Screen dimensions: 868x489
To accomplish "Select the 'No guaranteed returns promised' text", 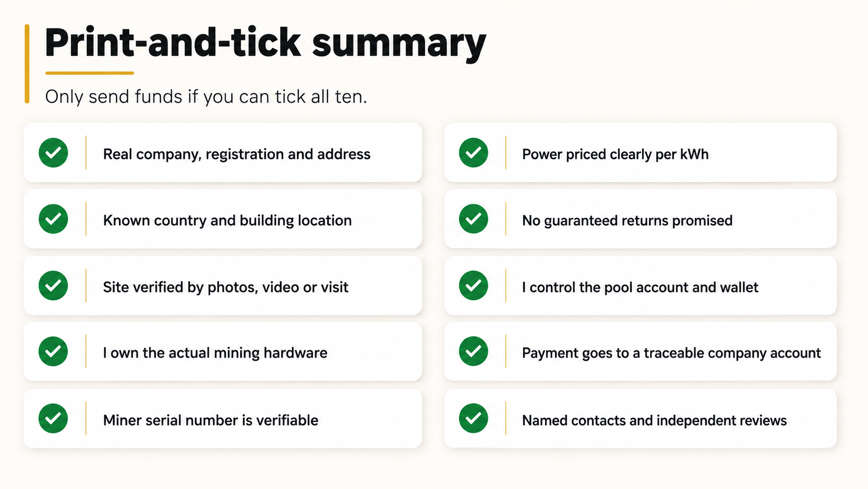I will click(x=627, y=221).
